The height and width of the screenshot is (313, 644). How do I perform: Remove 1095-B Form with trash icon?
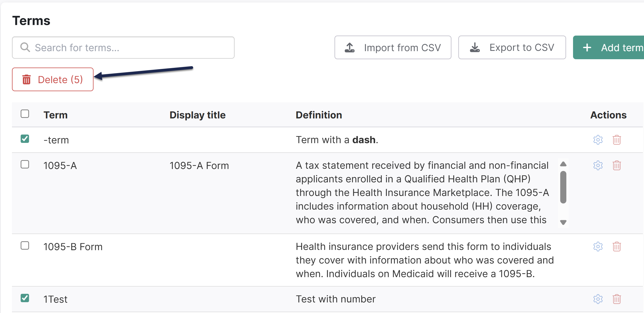pos(617,247)
